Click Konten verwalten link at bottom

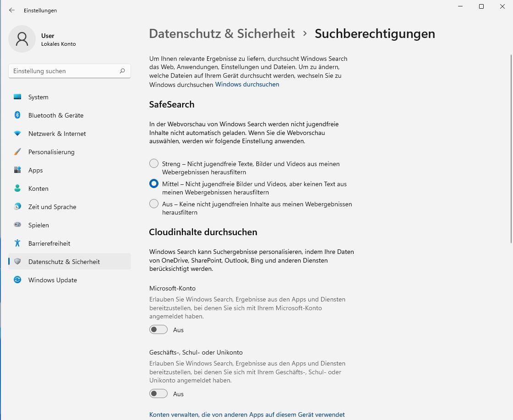pos(247,415)
